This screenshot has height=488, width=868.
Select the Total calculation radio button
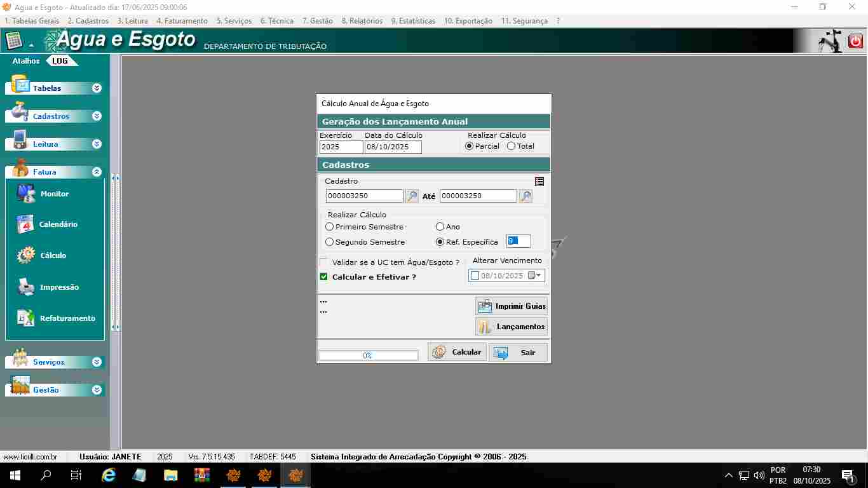click(x=512, y=146)
